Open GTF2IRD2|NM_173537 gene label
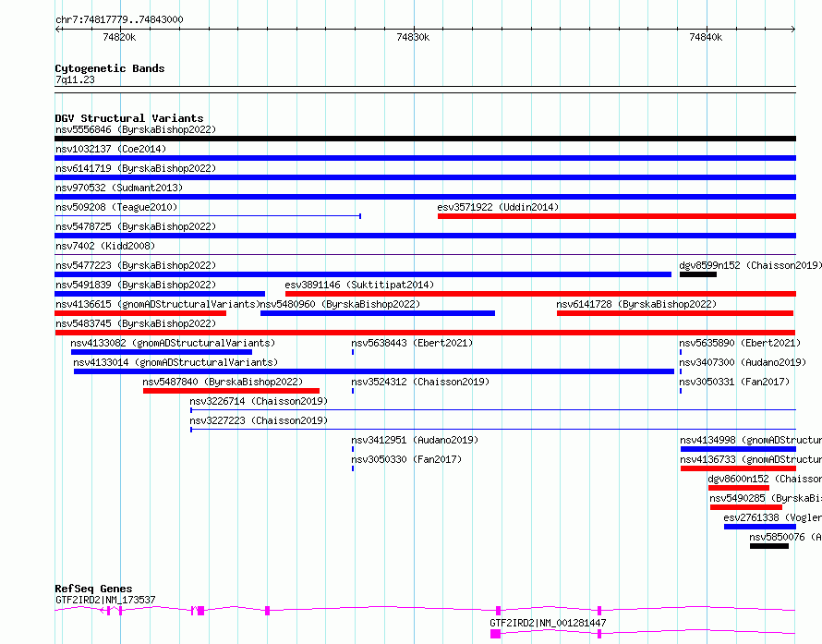 [105, 600]
